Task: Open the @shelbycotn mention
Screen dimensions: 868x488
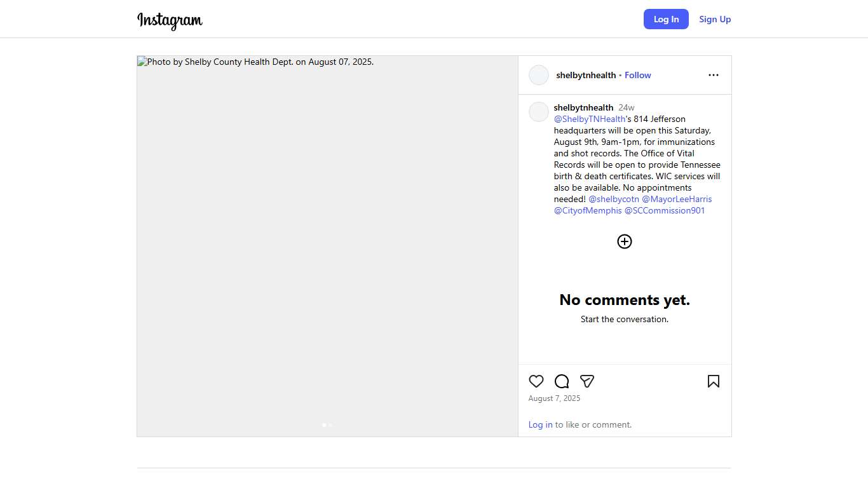Action: pos(614,199)
